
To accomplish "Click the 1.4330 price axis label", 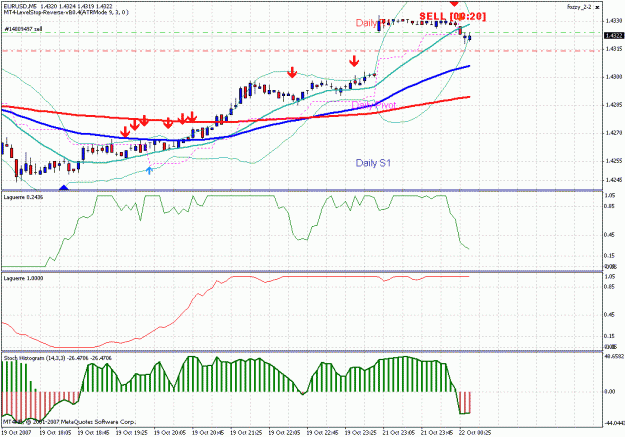I will (x=613, y=20).
